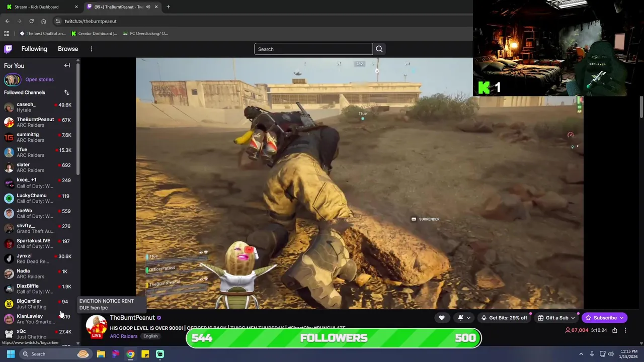Viewport: 644px width, 362px height.
Task: Click TheBurntPeanut LIVE avatar below video
Action: pyautogui.click(x=97, y=327)
